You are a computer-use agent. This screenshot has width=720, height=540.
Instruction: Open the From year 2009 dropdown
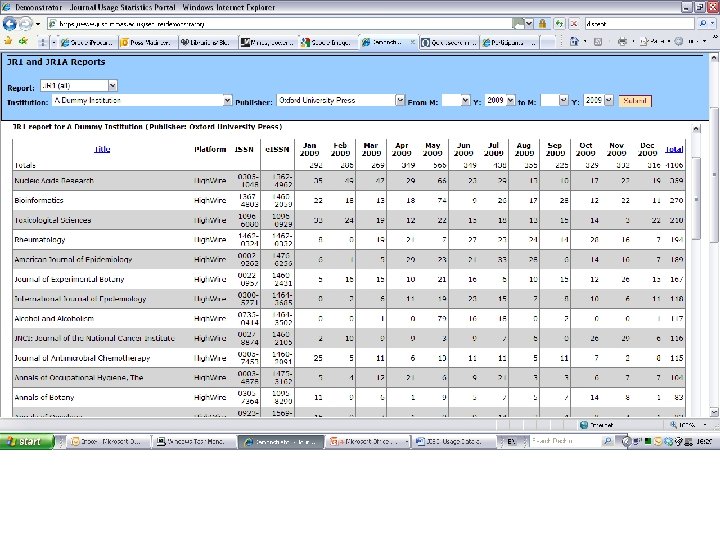(x=500, y=101)
